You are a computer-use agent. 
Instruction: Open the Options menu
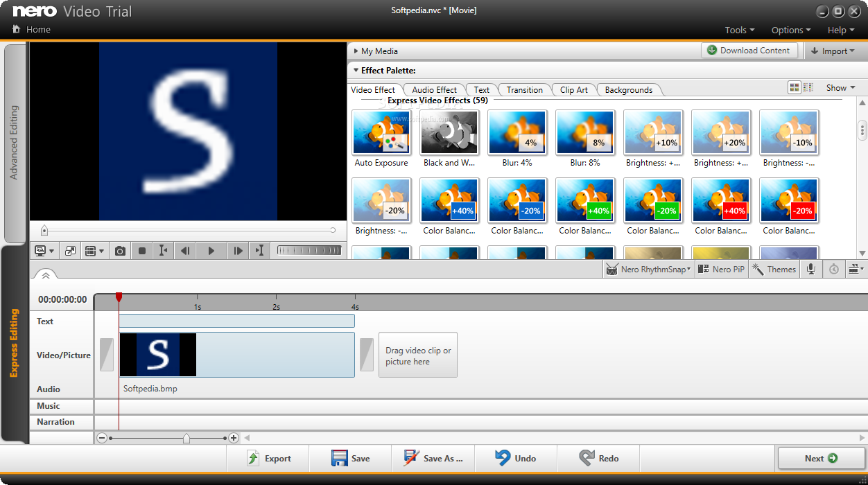click(791, 30)
